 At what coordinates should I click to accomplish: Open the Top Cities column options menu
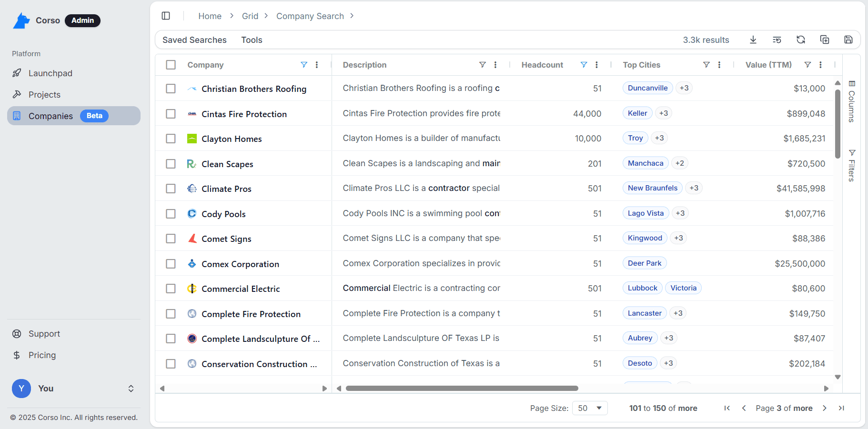(719, 65)
